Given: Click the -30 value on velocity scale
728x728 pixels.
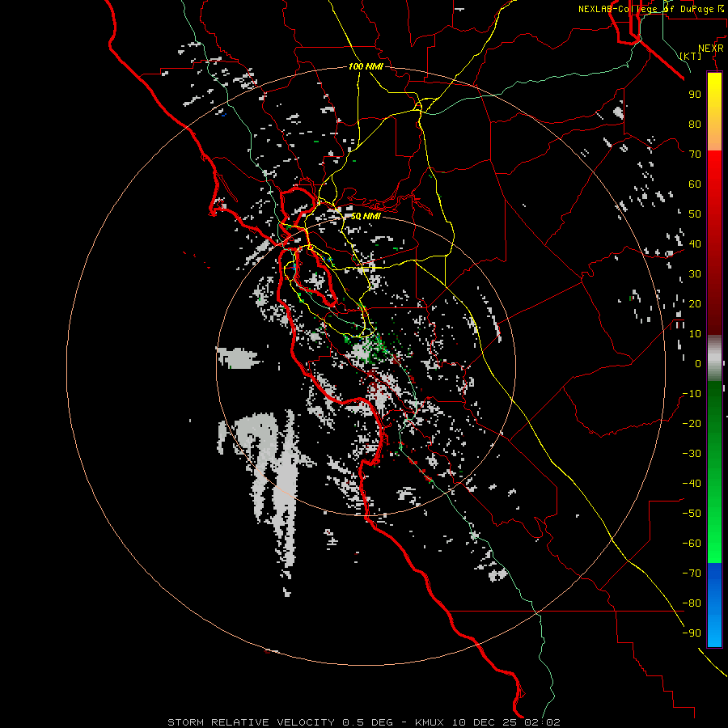Looking at the screenshot, I should [x=692, y=454].
